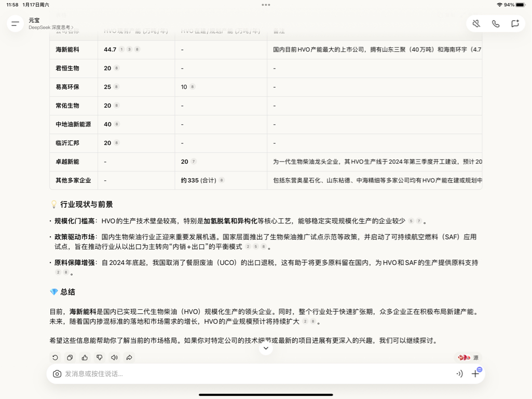Tap the three dots multitasking control at top
The image size is (532, 399).
266,5
